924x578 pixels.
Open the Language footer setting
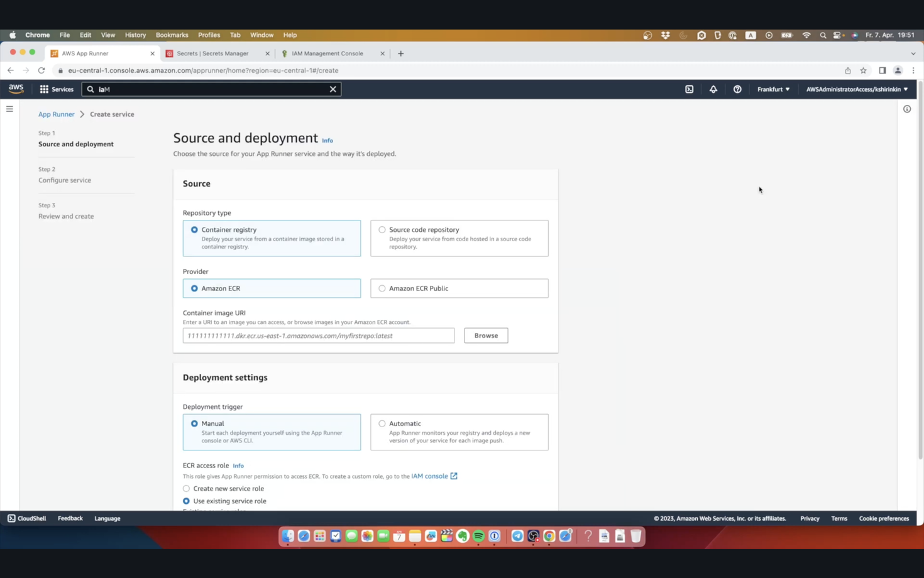tap(107, 518)
